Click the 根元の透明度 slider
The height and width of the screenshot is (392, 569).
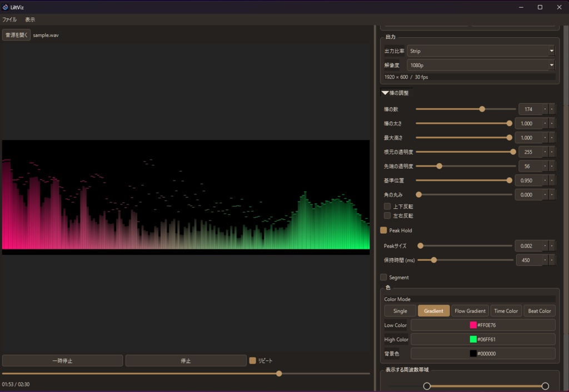[466, 152]
